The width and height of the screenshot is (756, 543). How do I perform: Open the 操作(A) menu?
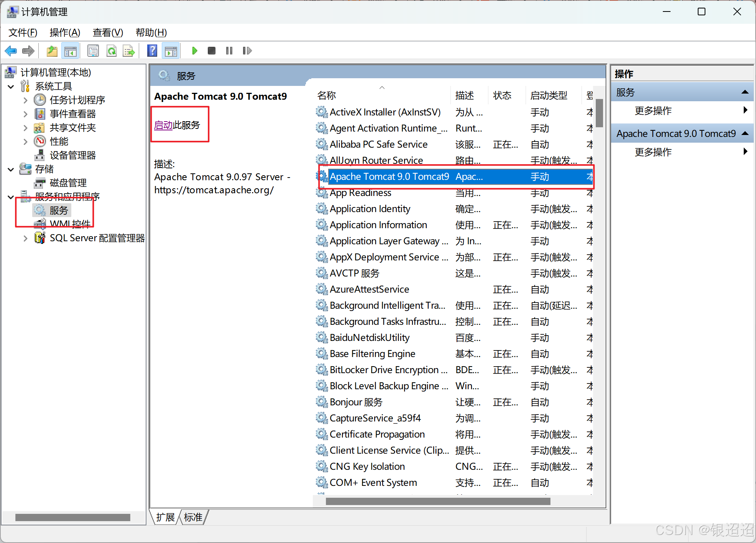point(65,33)
